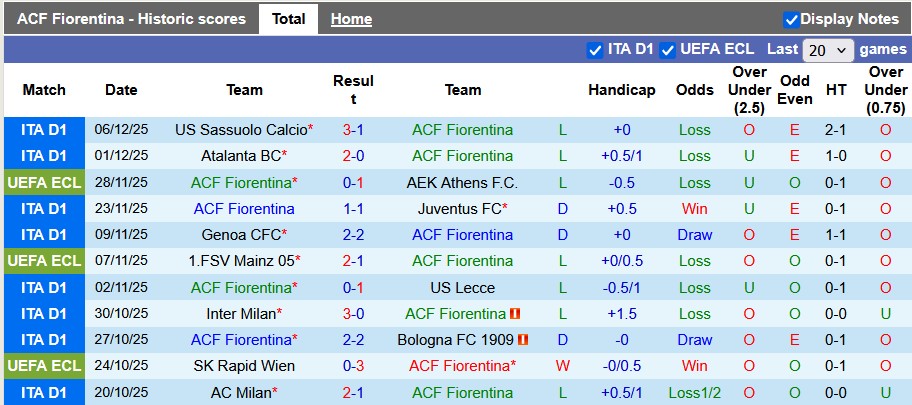
Task: Click the Handicap column header
Action: pos(621,90)
